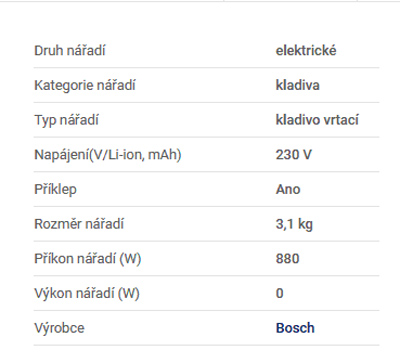This screenshot has width=400, height=363.
Task: Click the 'kladiva' category value
Action: tap(298, 85)
